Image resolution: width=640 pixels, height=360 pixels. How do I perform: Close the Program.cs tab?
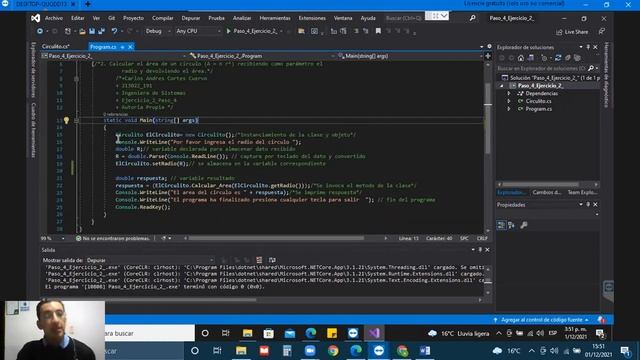[x=130, y=47]
